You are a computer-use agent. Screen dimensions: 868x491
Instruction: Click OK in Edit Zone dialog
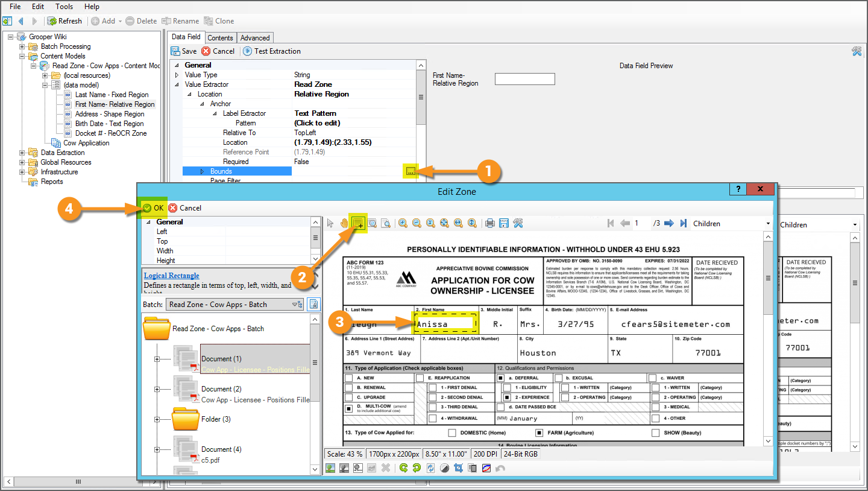tap(153, 207)
